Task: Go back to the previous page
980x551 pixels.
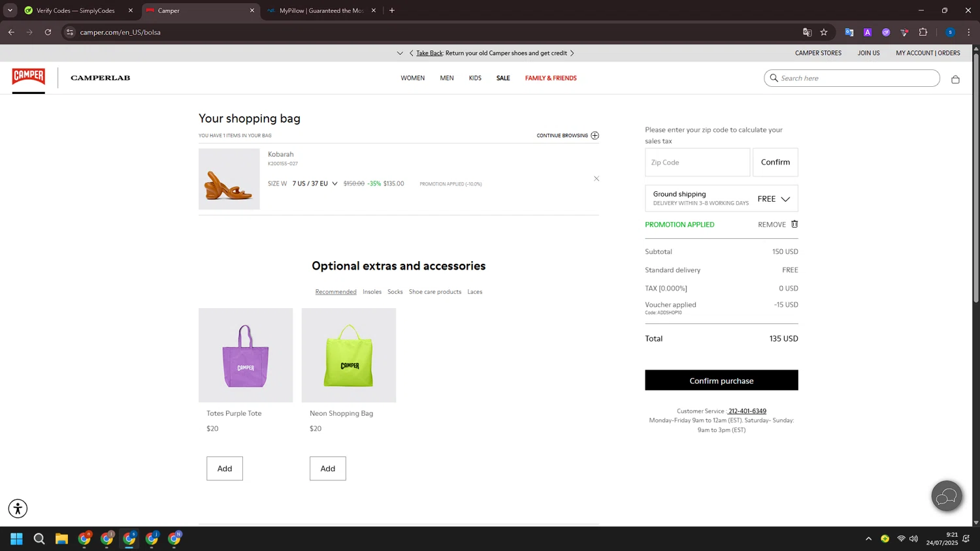Action: (x=11, y=32)
